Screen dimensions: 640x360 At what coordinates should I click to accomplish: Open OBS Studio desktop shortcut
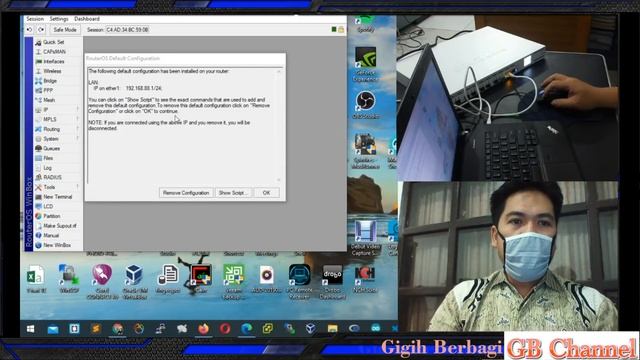(365, 105)
